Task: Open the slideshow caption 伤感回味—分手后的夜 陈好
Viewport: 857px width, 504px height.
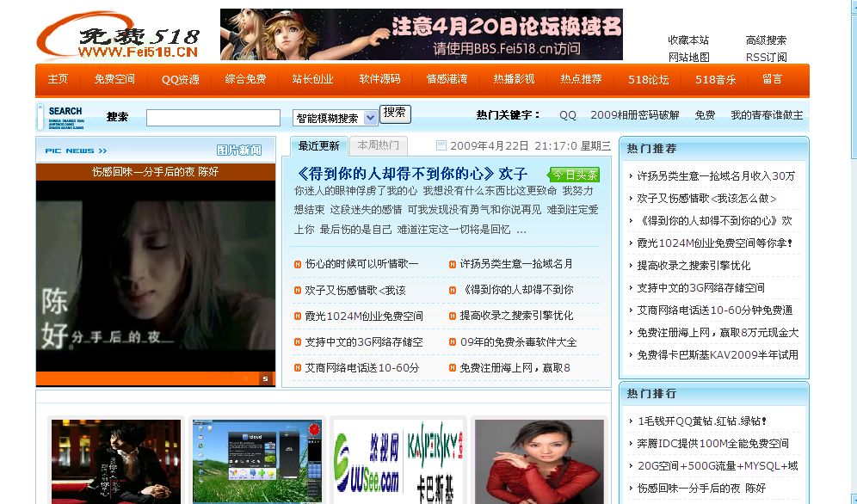Action: point(155,171)
